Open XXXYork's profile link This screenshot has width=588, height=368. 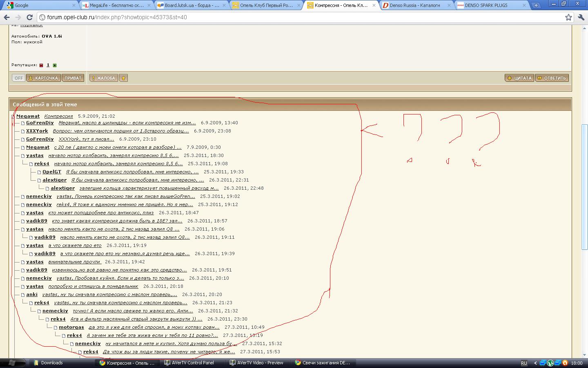pos(37,131)
